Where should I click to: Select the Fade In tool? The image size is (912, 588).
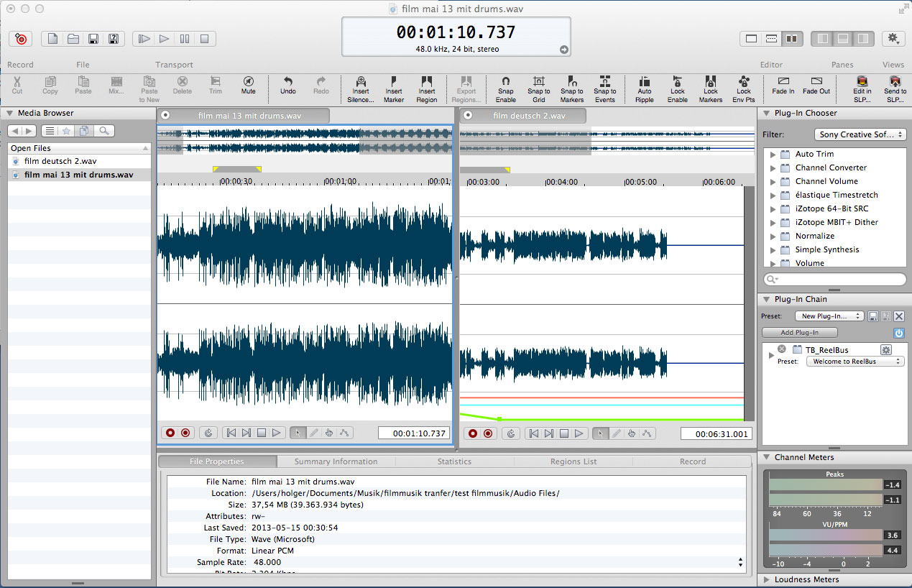[783, 82]
